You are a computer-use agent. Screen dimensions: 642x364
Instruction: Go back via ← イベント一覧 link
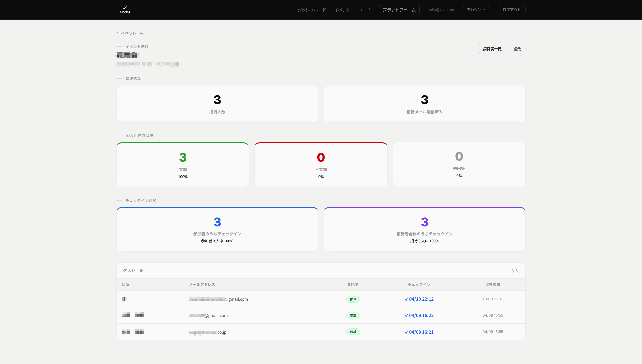point(130,33)
